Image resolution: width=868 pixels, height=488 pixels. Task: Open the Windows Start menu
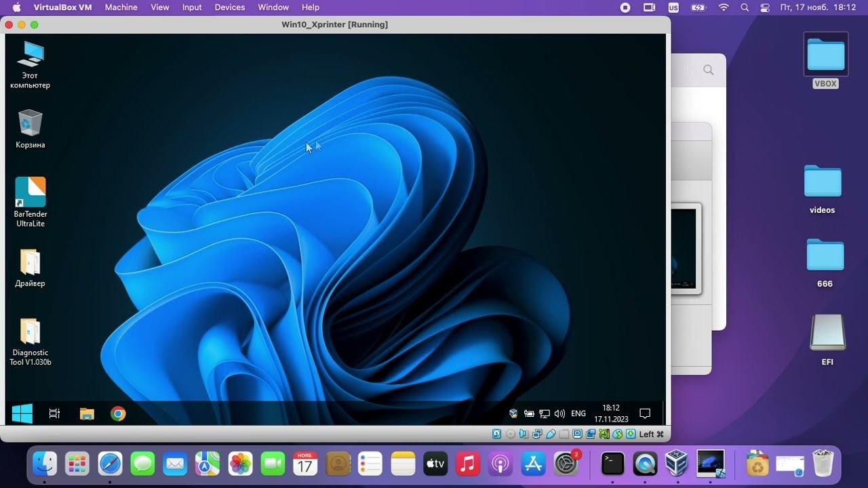point(22,413)
